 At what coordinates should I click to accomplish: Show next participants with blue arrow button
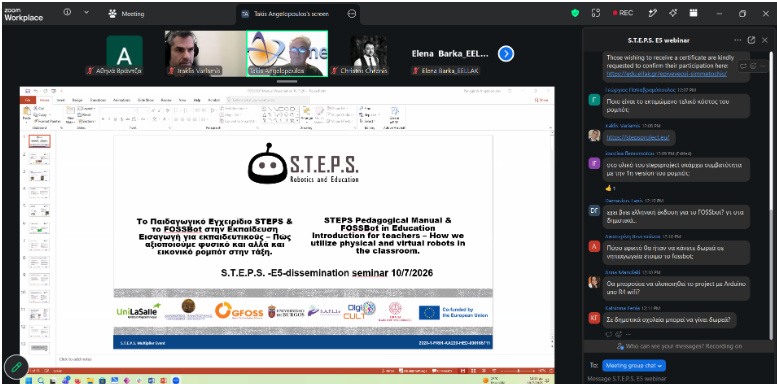505,54
